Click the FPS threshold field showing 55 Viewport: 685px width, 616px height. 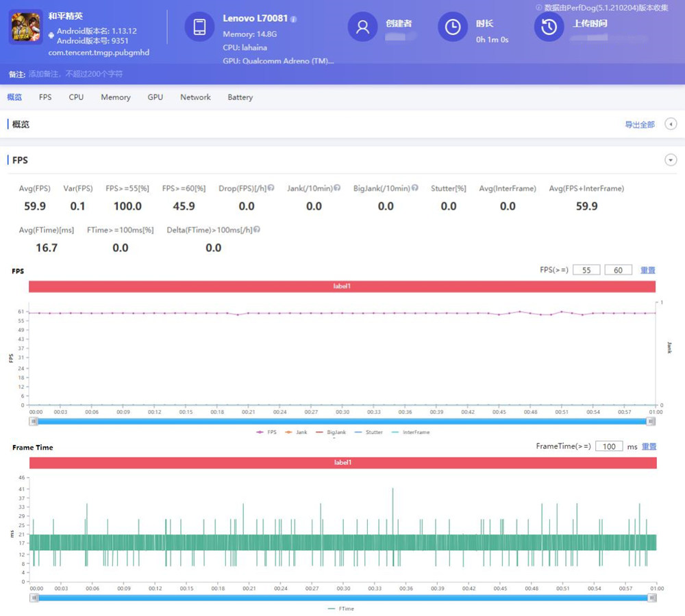pyautogui.click(x=586, y=270)
